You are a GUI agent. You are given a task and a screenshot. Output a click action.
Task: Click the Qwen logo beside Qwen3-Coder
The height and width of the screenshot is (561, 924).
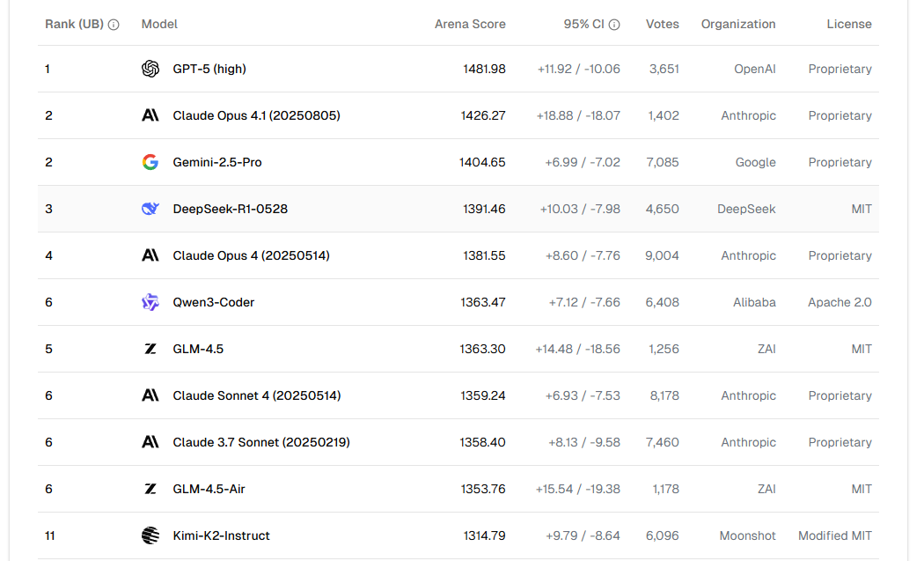coord(150,302)
